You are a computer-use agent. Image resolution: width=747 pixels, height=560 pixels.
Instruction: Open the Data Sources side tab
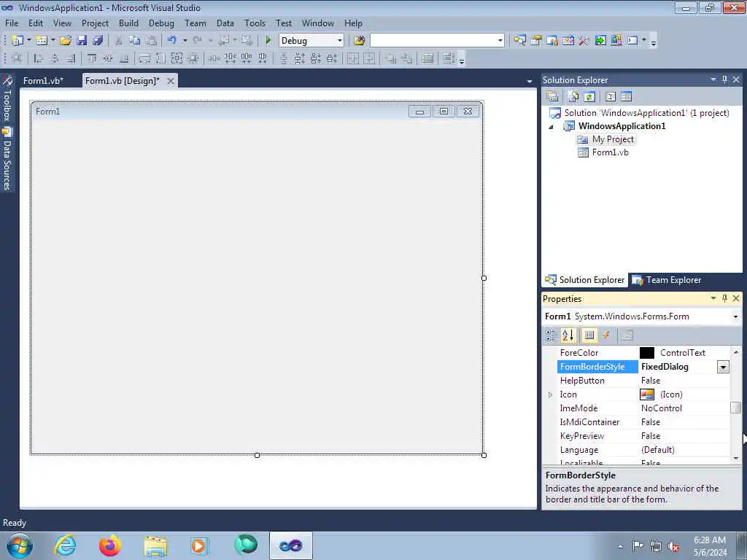(7, 160)
